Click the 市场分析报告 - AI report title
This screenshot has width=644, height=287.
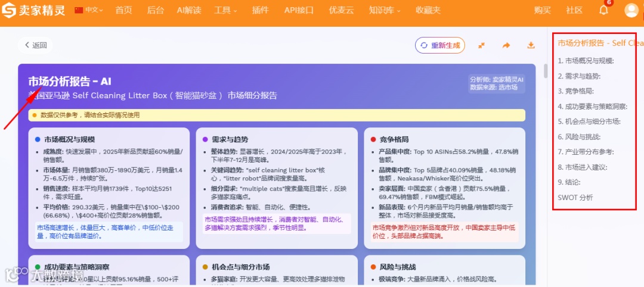[70, 81]
